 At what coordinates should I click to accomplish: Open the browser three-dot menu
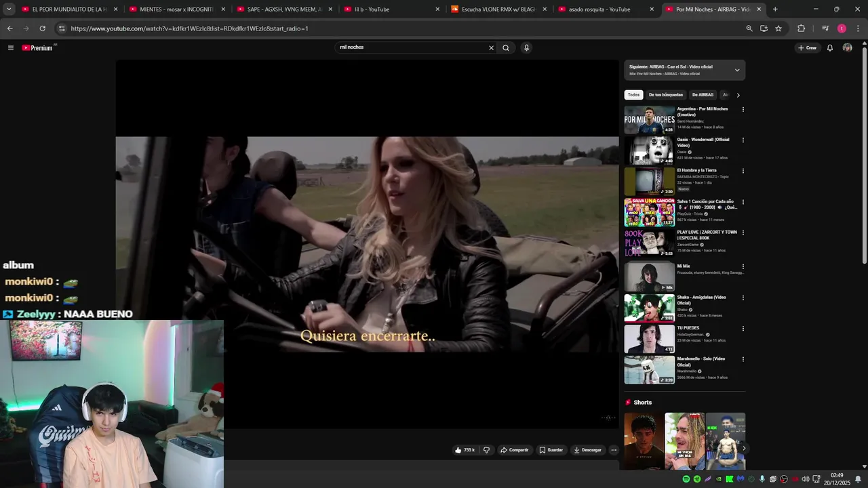tap(859, 28)
